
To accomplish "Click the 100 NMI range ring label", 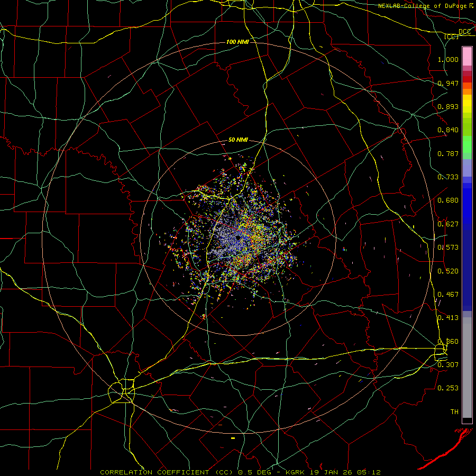I will click(x=237, y=42).
